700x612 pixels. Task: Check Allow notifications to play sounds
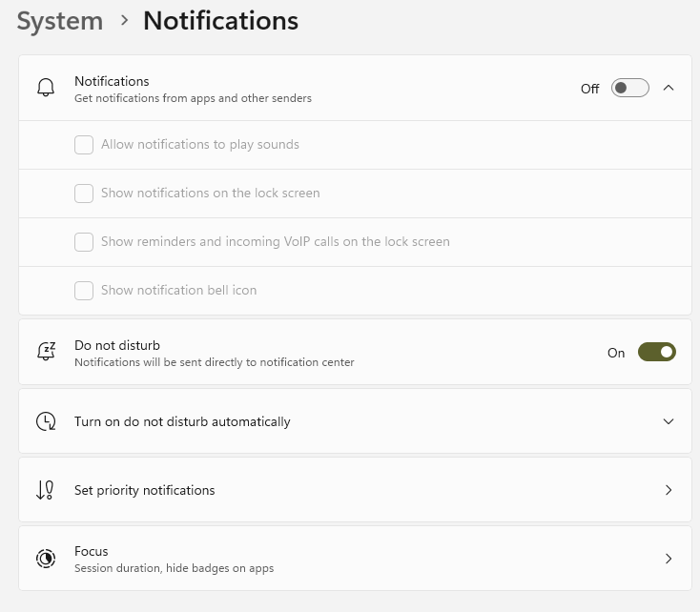point(84,145)
